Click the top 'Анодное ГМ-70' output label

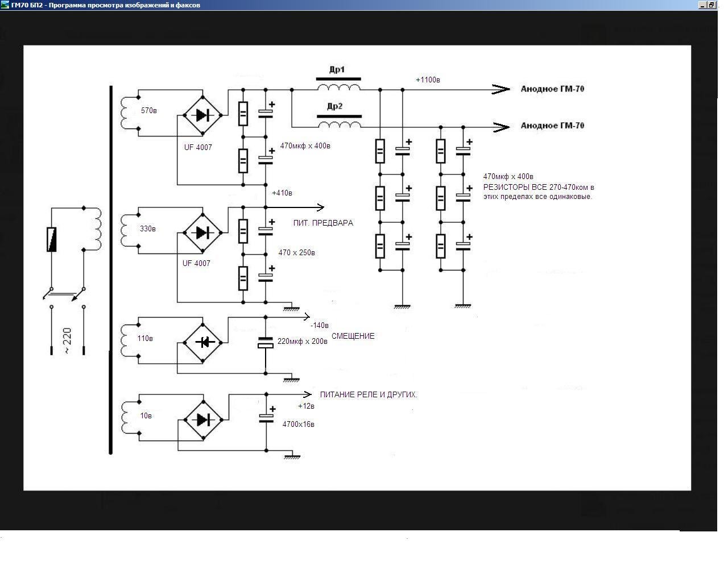click(552, 89)
